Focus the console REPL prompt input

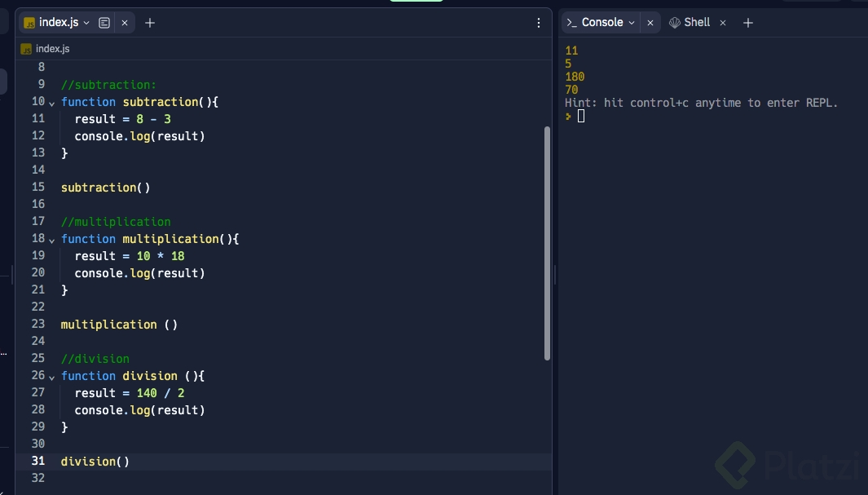point(580,116)
